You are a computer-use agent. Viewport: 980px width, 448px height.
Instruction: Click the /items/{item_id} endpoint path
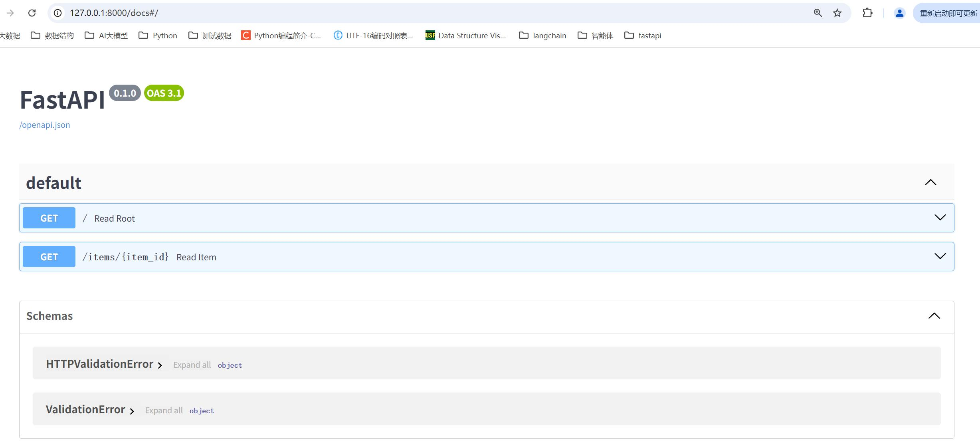125,257
